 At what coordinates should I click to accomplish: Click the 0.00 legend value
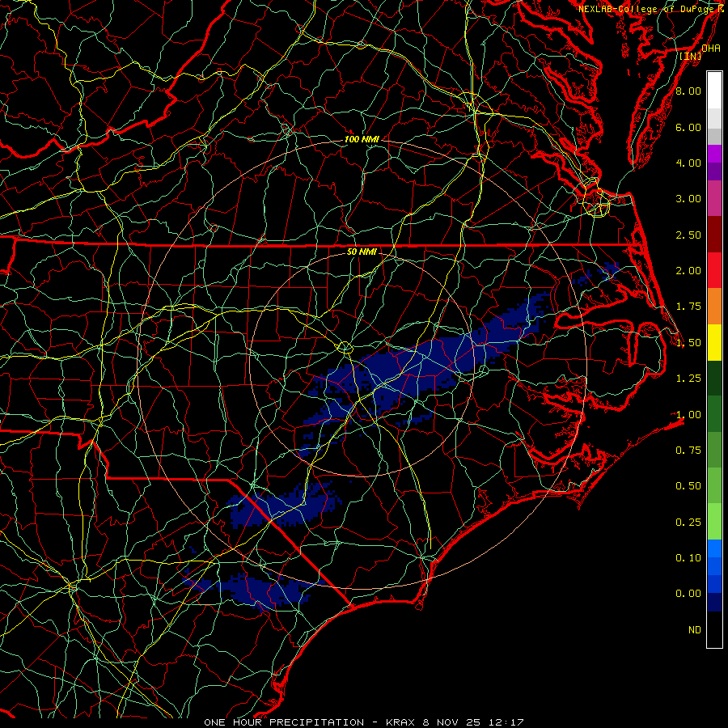tap(688, 594)
